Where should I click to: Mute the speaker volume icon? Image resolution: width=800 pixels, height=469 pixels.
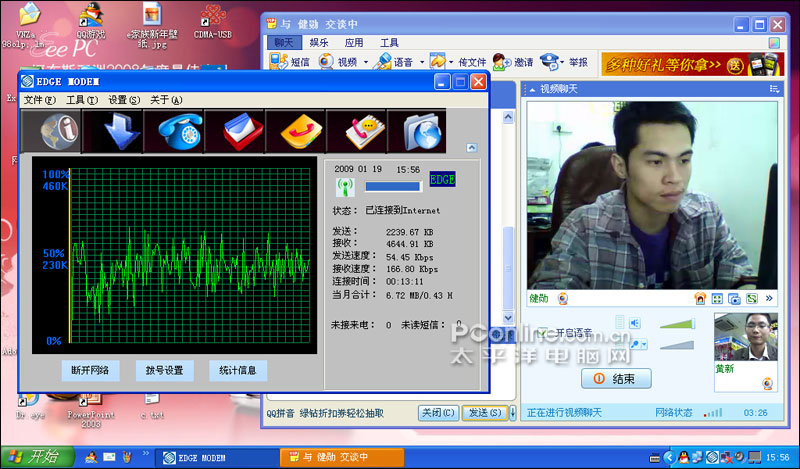click(634, 323)
